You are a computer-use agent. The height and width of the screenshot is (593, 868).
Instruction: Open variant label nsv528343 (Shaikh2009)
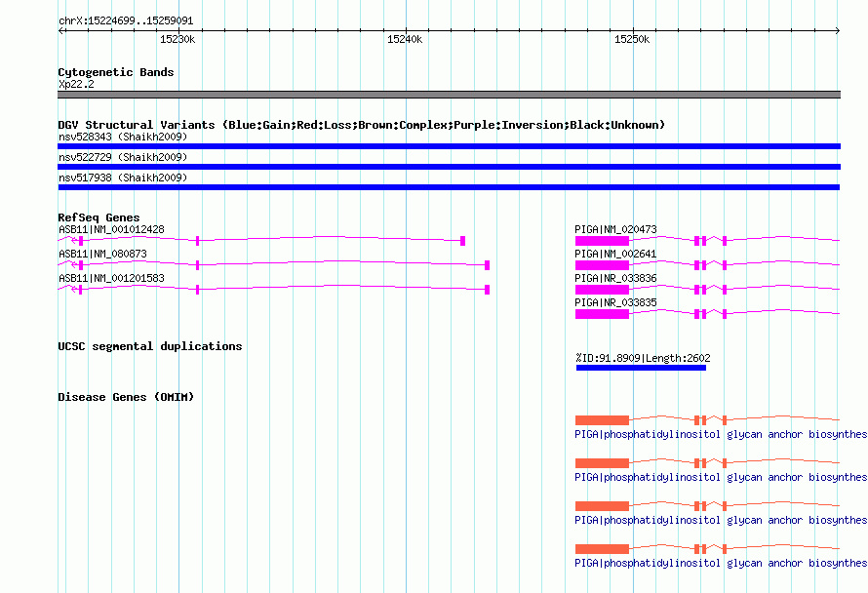123,137
